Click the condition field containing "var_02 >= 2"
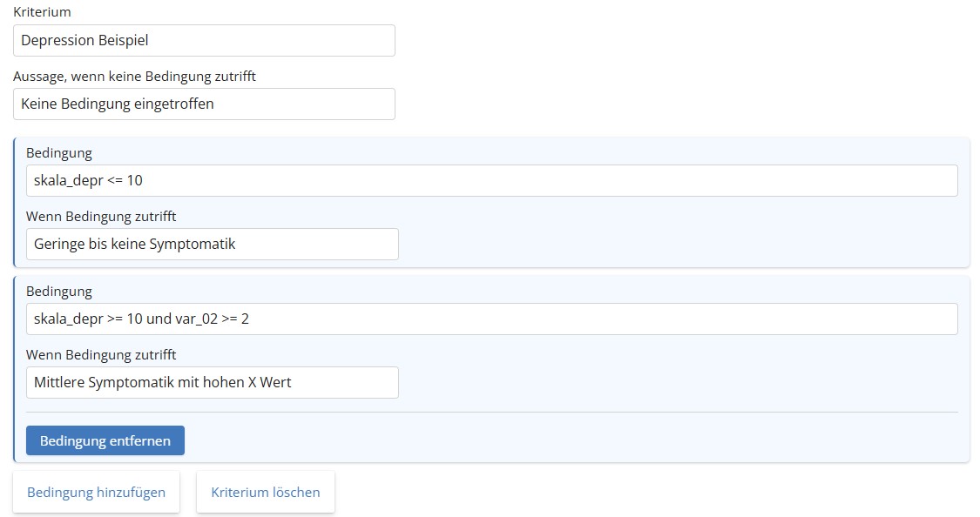Screen dimensions: 980x517 click(x=491, y=319)
